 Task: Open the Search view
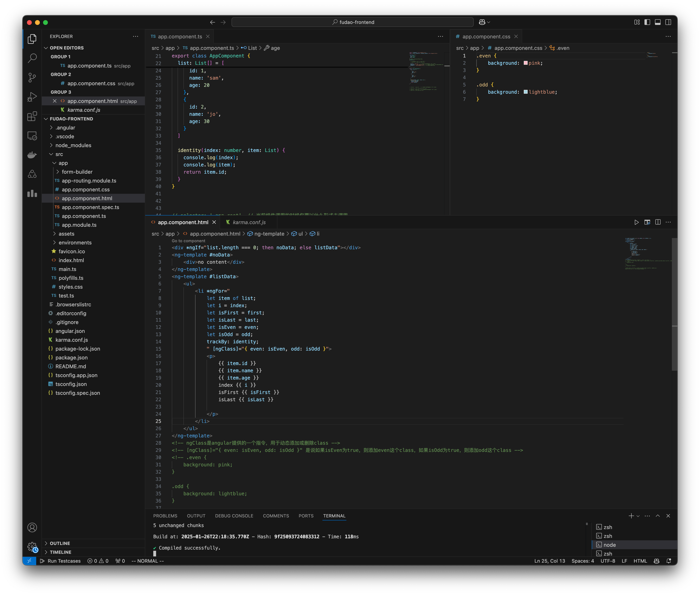tap(32, 58)
